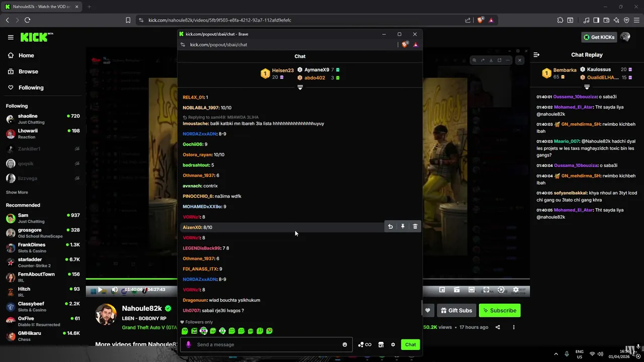Expand Following list with Show More

17,192
